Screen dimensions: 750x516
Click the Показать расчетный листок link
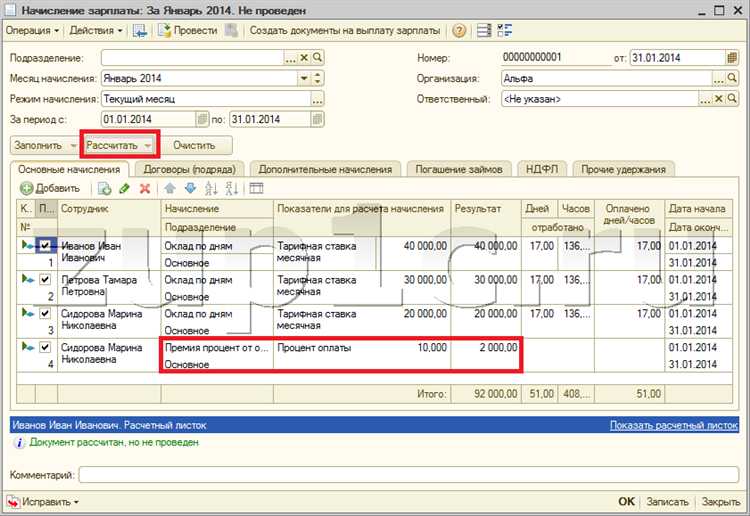click(x=675, y=425)
